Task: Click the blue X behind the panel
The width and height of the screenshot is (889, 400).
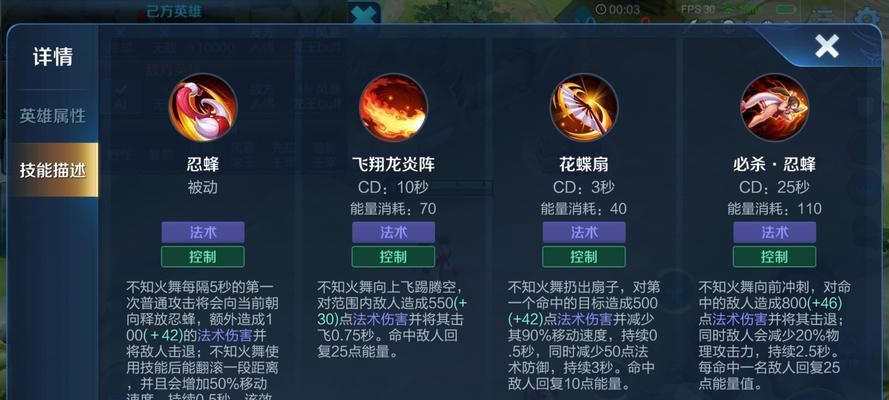Action: coord(364,14)
